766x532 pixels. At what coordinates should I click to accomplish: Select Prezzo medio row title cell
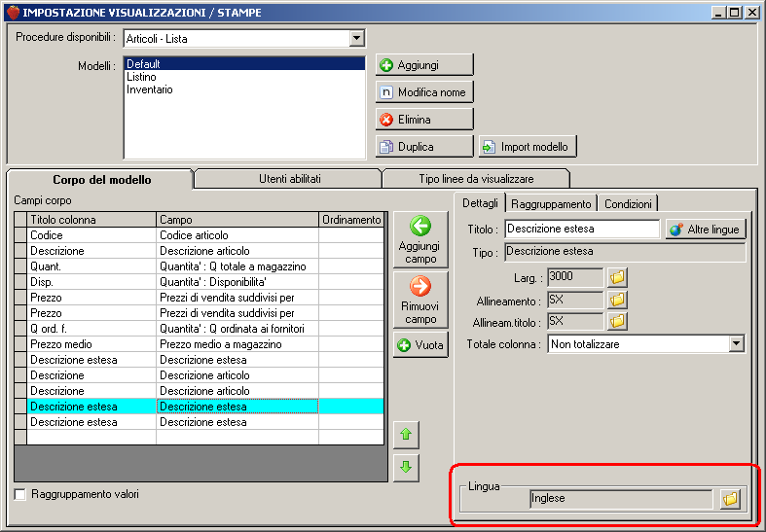coord(91,344)
